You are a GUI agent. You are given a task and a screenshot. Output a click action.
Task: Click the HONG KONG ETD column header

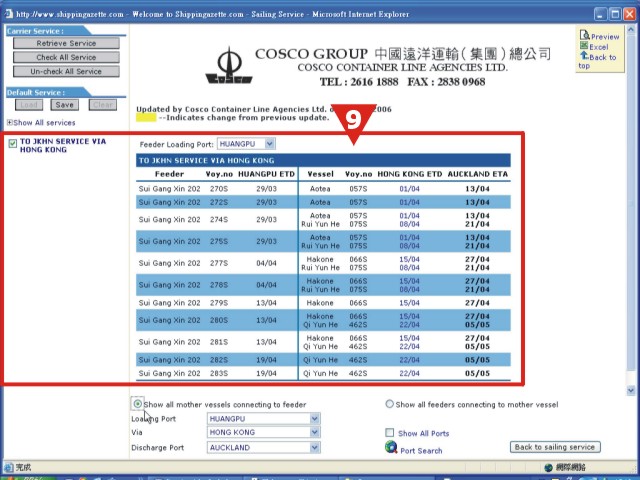(x=409, y=174)
